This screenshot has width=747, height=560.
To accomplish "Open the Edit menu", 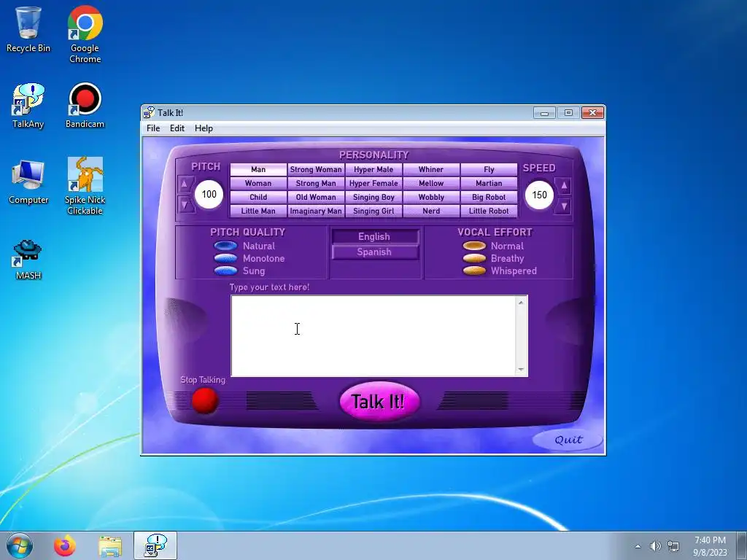I will pos(177,128).
